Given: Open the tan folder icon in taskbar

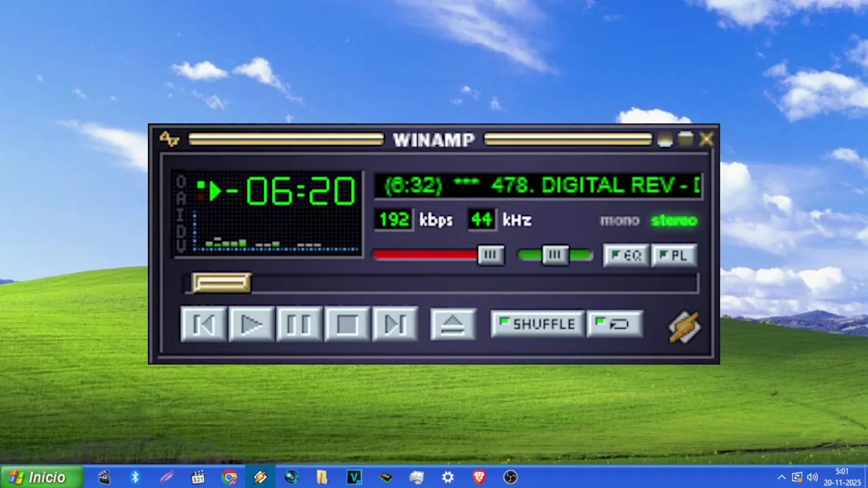Looking at the screenshot, I should click(323, 477).
